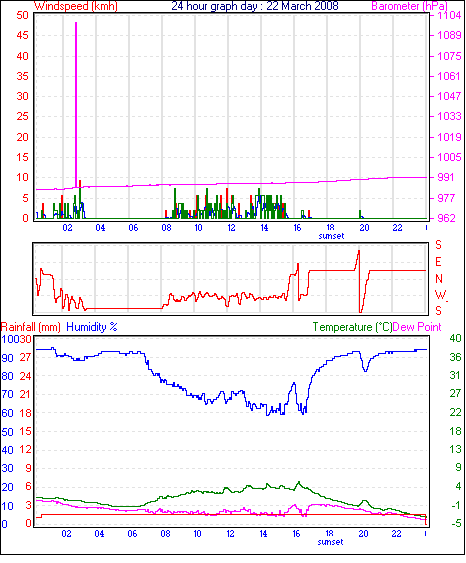
Task: Click the W wind direction label
Action: pyautogui.click(x=440, y=295)
